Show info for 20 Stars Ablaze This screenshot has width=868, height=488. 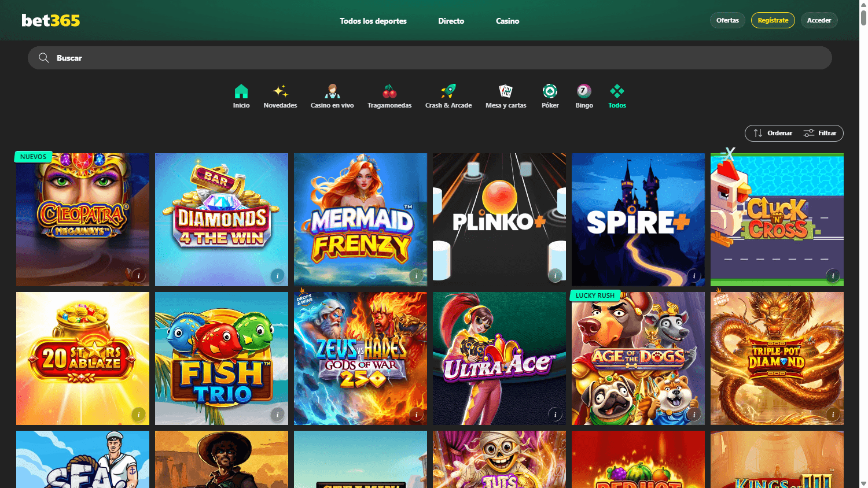click(x=138, y=415)
